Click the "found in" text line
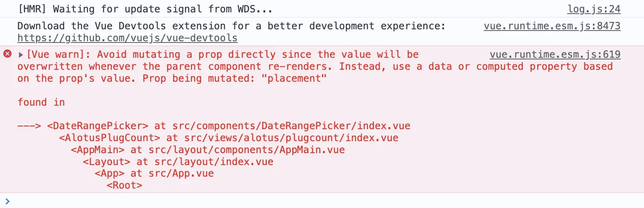 [41, 102]
